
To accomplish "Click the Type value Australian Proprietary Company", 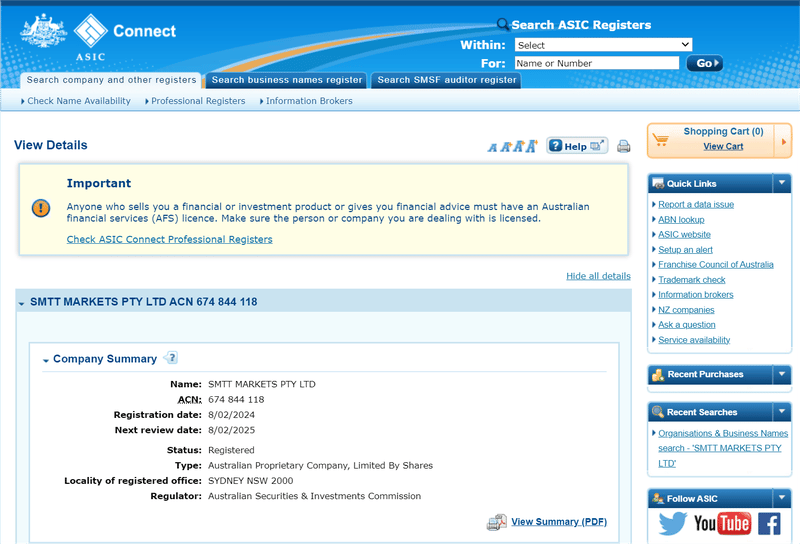I will coord(320,465).
